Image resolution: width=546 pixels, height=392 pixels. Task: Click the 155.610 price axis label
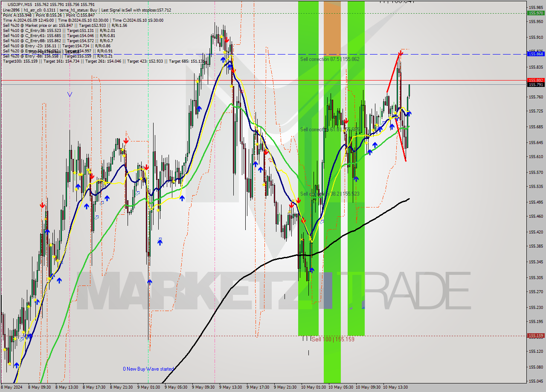[x=536, y=157]
